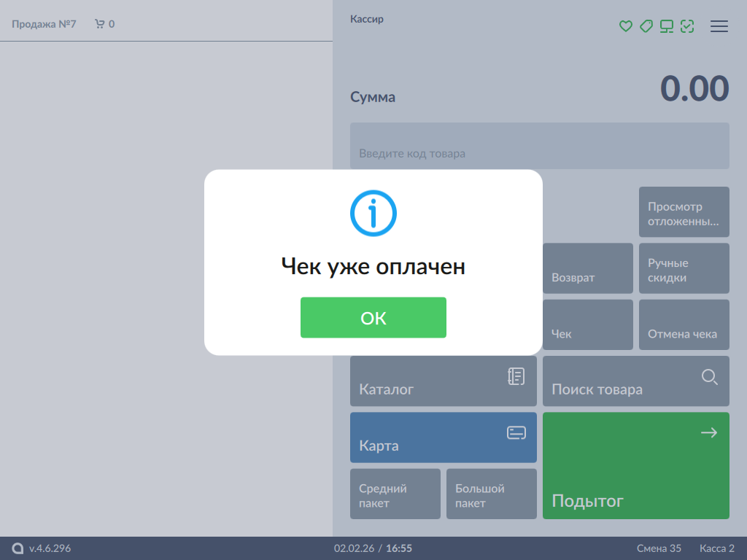Click the price tag status icon

(x=646, y=26)
